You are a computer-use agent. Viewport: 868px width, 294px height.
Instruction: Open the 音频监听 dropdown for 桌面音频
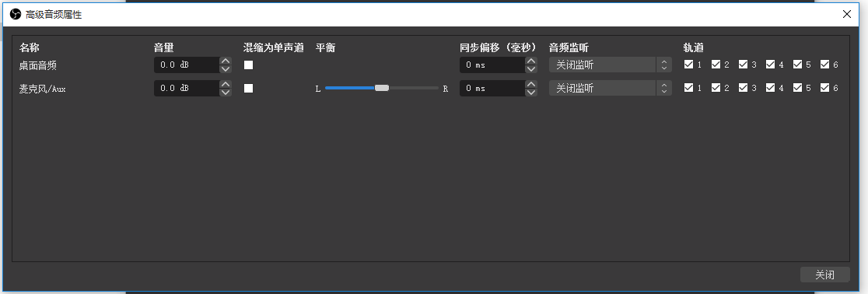coord(610,65)
